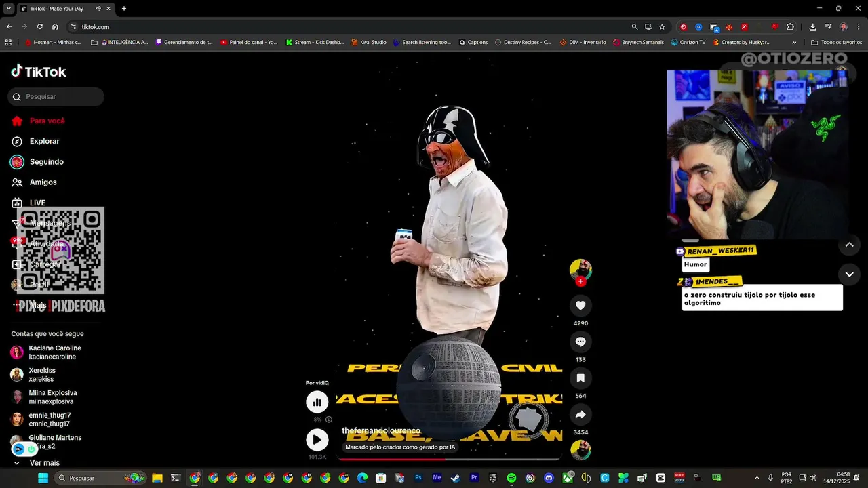Show more bookmarks with double chevron
868x488 pixels.
(x=794, y=42)
